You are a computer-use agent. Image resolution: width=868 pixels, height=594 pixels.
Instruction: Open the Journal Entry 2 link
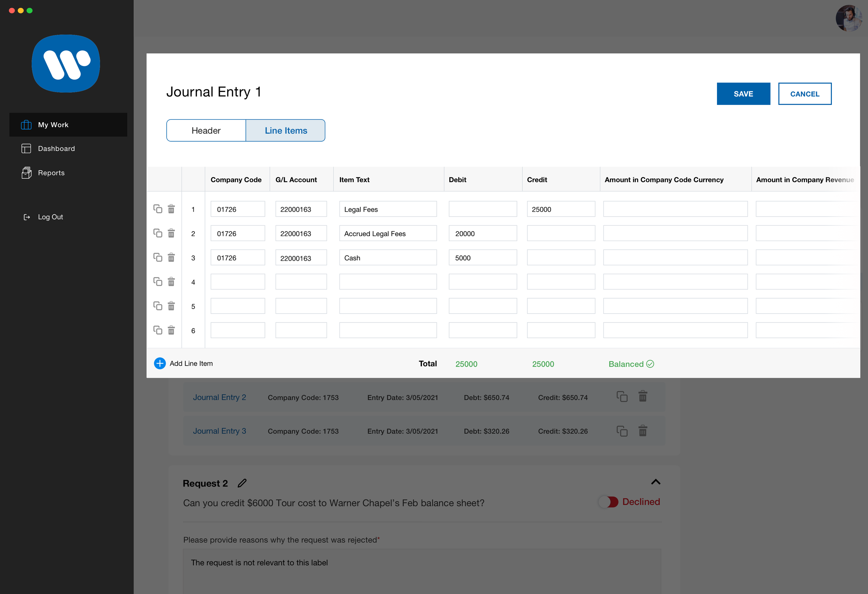(219, 397)
